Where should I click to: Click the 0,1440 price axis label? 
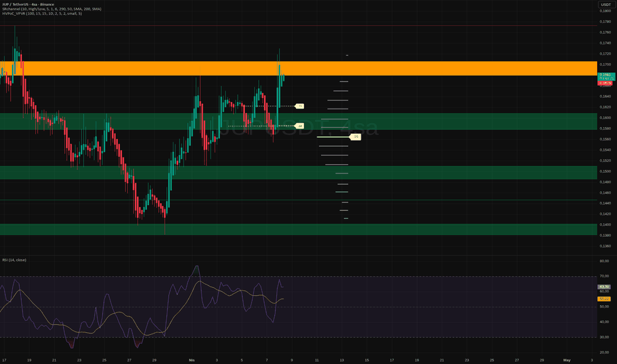(x=605, y=203)
